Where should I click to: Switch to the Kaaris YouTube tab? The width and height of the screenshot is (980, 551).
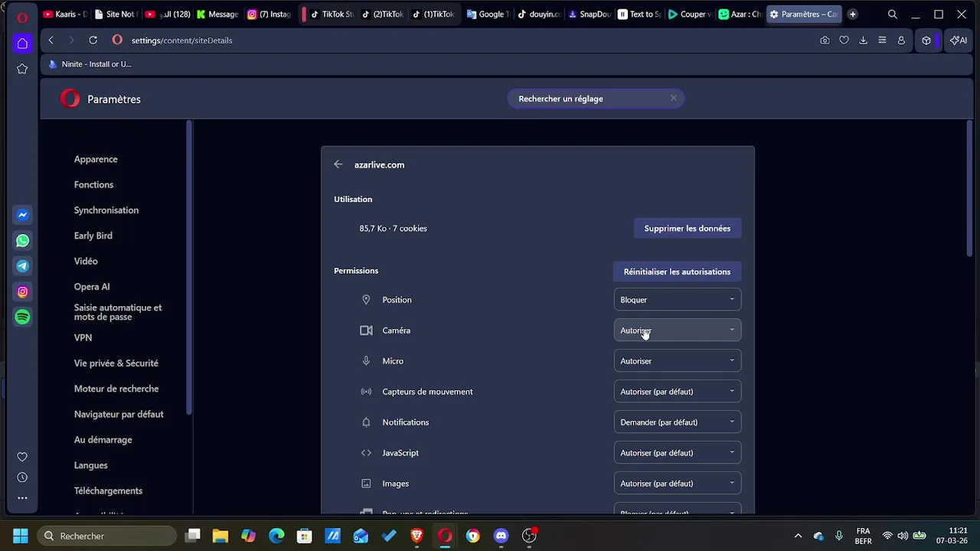[x=66, y=14]
